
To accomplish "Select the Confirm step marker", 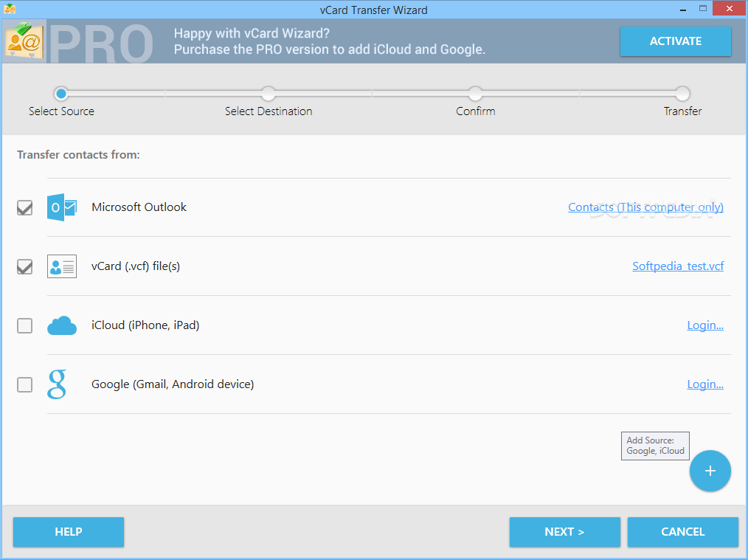I will tap(475, 94).
